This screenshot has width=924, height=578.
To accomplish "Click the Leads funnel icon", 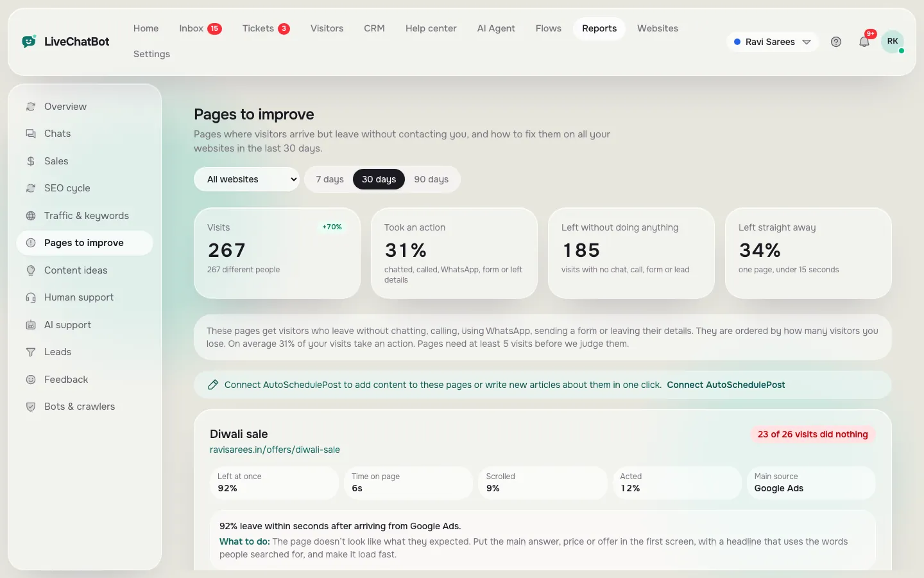I will point(31,352).
